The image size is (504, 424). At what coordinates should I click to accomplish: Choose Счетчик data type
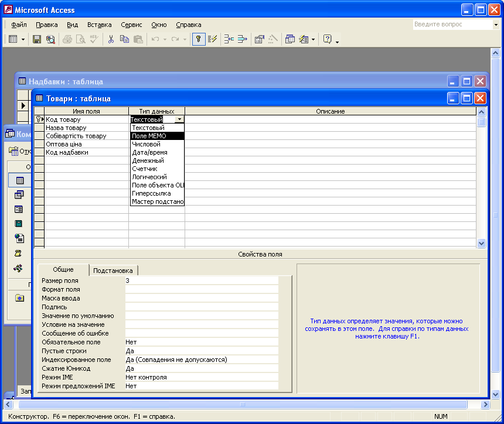click(157, 169)
